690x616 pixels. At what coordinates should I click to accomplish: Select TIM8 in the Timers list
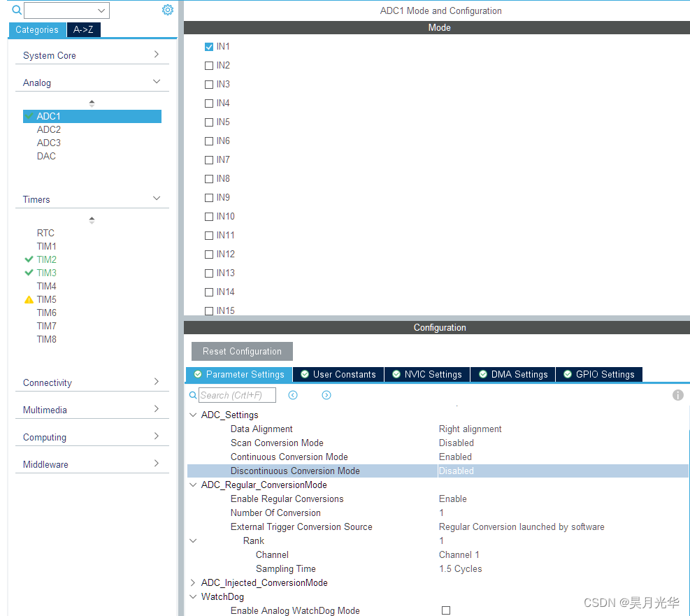tap(47, 339)
